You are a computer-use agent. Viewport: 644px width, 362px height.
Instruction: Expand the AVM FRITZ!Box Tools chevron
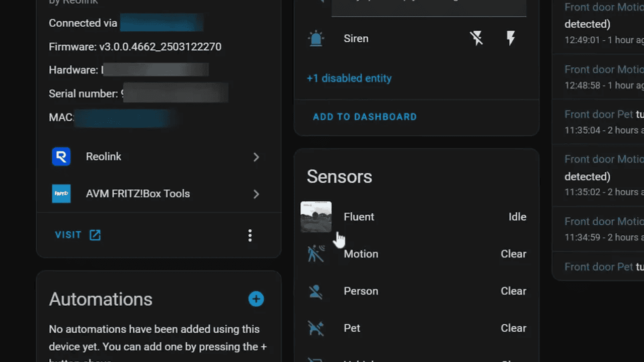tap(257, 194)
